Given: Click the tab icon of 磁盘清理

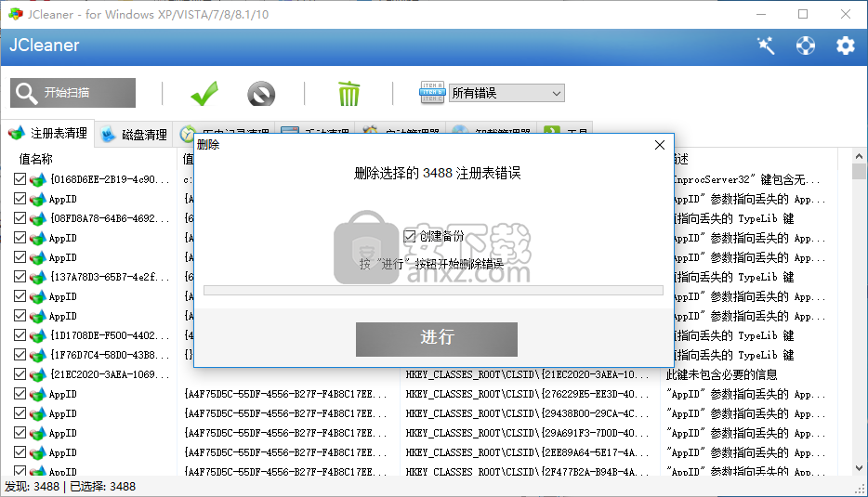Looking at the screenshot, I should pyautogui.click(x=109, y=135).
